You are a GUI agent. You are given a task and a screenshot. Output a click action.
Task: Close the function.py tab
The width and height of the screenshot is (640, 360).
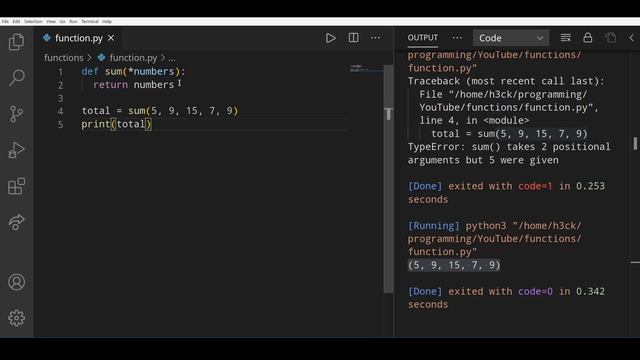(x=111, y=38)
